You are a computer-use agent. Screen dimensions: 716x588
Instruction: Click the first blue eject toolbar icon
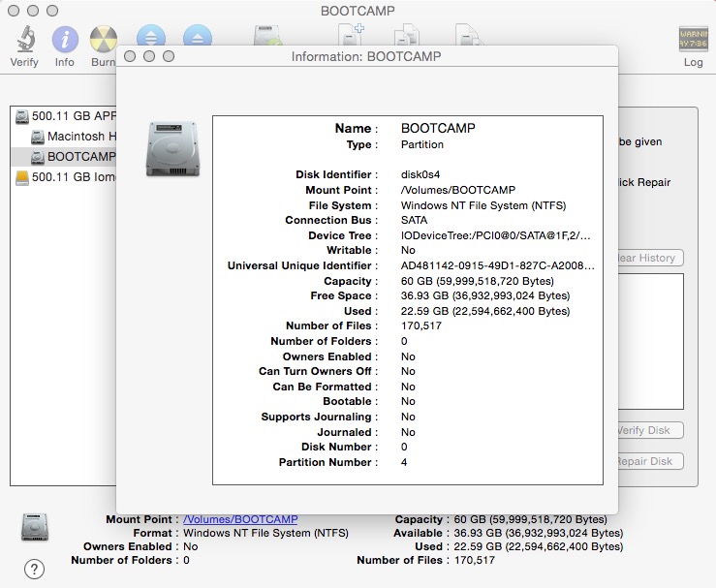point(151,36)
